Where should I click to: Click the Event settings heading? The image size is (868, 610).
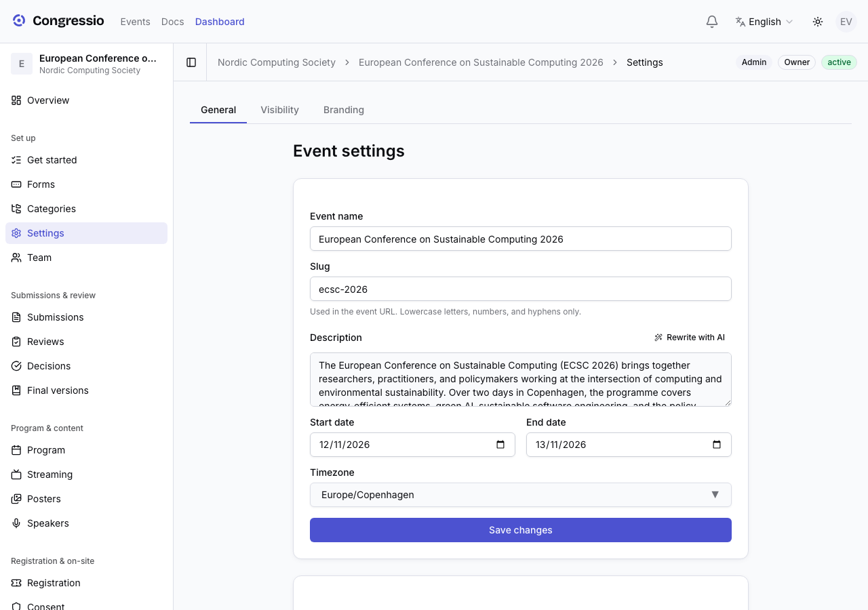[x=349, y=150]
